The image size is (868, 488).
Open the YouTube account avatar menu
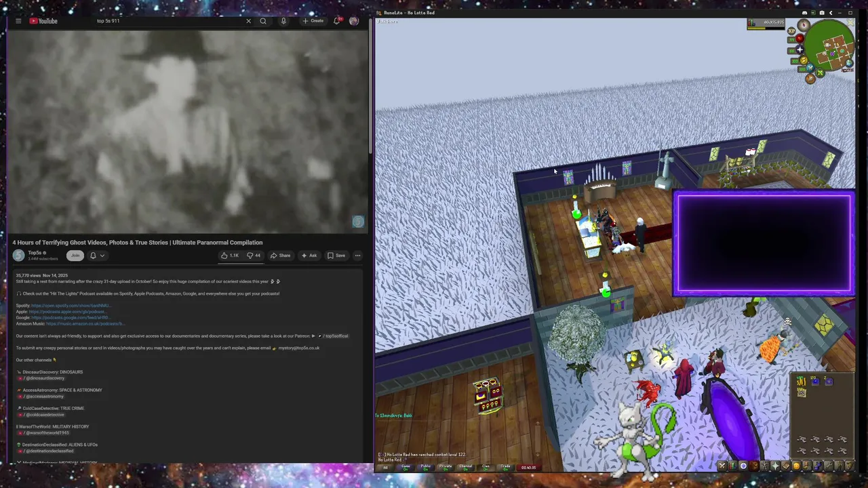(354, 21)
